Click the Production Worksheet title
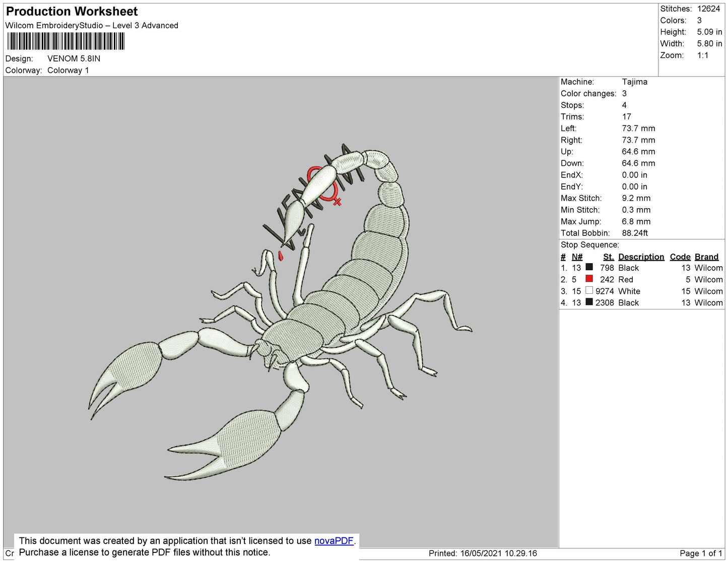The width and height of the screenshot is (728, 563). [72, 11]
